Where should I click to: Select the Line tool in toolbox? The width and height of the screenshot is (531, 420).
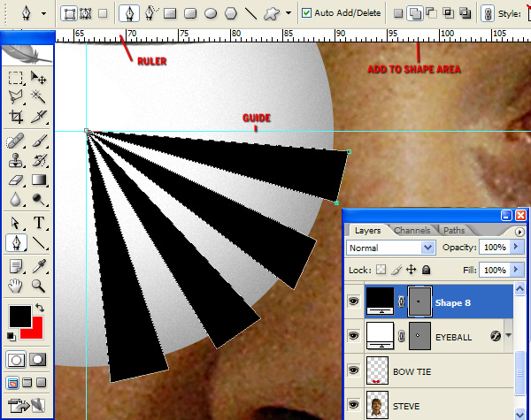pos(39,242)
